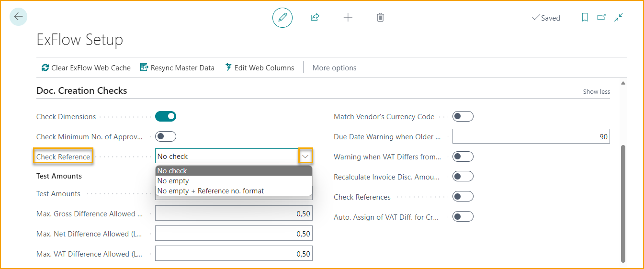The image size is (644, 269).
Task: Create new record with plus icon
Action: [x=348, y=18]
